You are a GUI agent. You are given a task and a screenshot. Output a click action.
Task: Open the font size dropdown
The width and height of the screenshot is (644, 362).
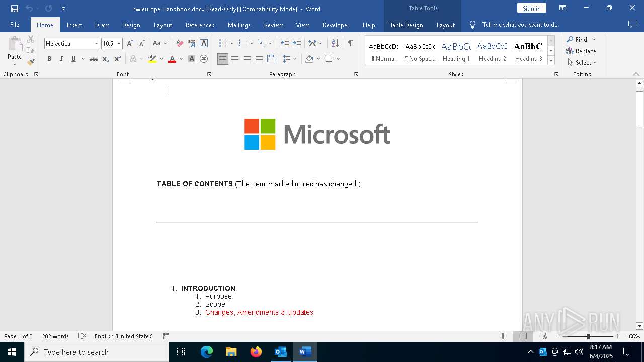coord(119,44)
